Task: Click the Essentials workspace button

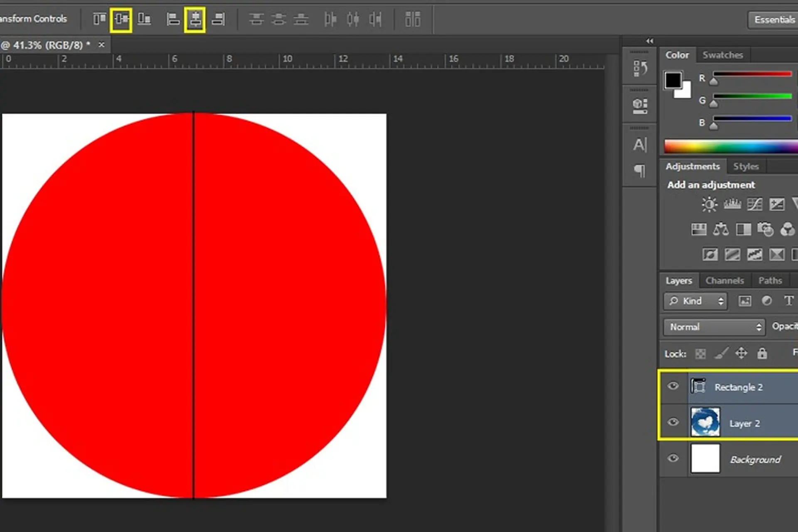Action: (x=773, y=20)
